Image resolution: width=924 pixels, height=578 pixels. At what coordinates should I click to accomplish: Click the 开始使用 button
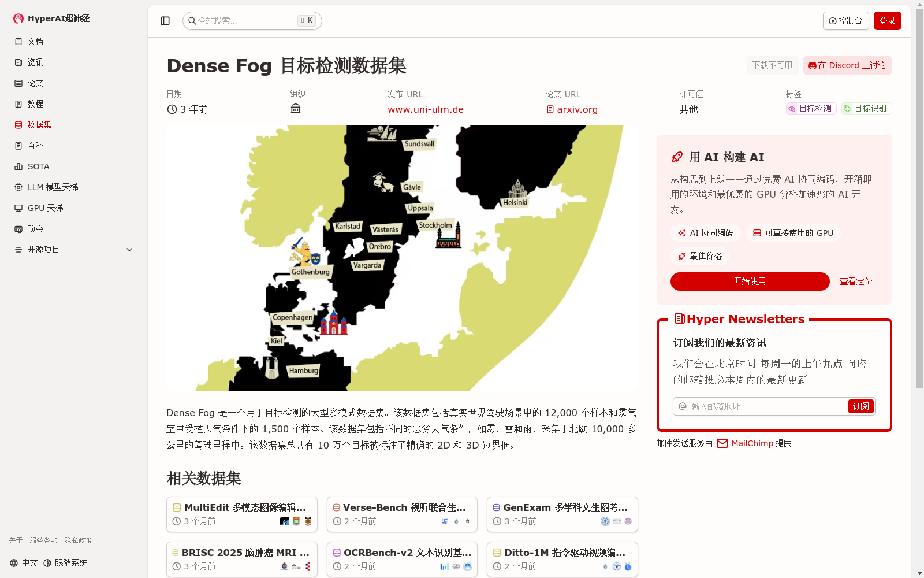click(x=750, y=281)
